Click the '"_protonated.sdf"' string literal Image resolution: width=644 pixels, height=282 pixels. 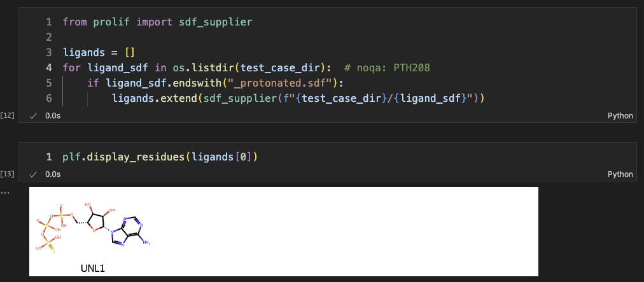tap(280, 83)
